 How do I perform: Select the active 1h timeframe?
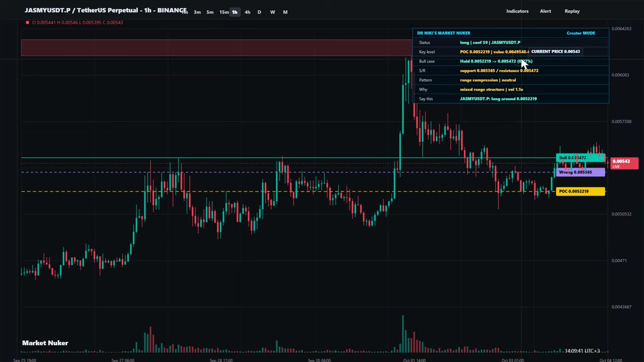[234, 12]
